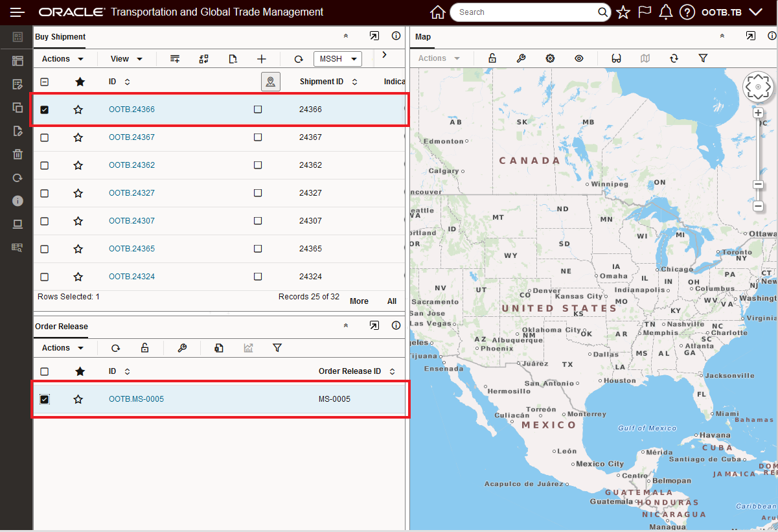Open the MSSH dropdown
Viewport: 778px width, 532px height.
[x=338, y=59]
